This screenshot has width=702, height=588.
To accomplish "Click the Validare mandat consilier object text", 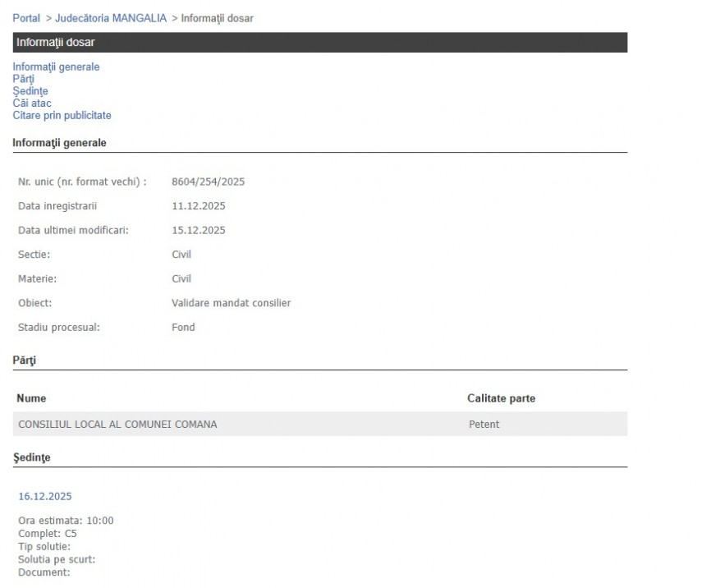I will pyautogui.click(x=231, y=303).
